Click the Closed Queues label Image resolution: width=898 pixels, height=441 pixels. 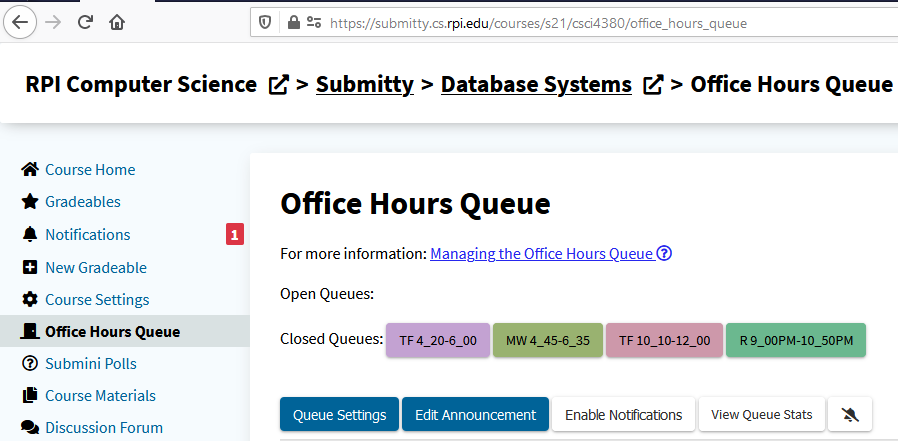332,339
